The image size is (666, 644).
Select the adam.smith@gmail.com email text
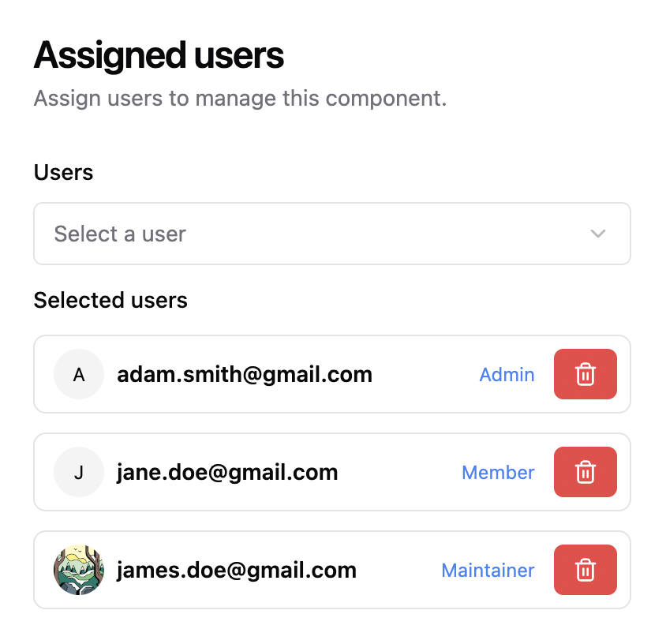[245, 375]
